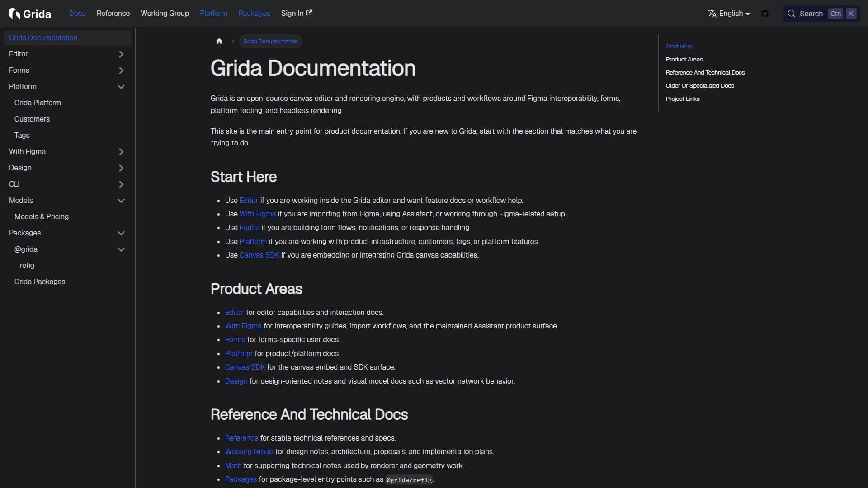The image size is (868, 488).
Task: Click Forms link under Product Areas
Action: pyautogui.click(x=235, y=340)
